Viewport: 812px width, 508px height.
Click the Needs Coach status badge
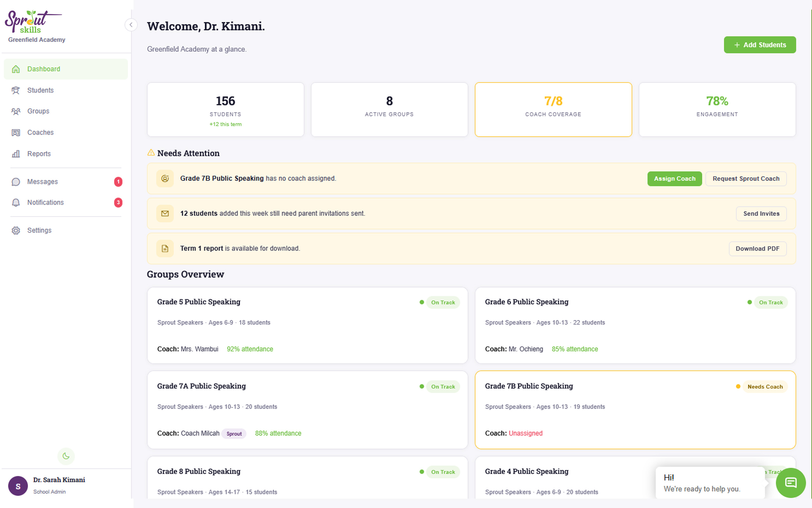pyautogui.click(x=765, y=386)
